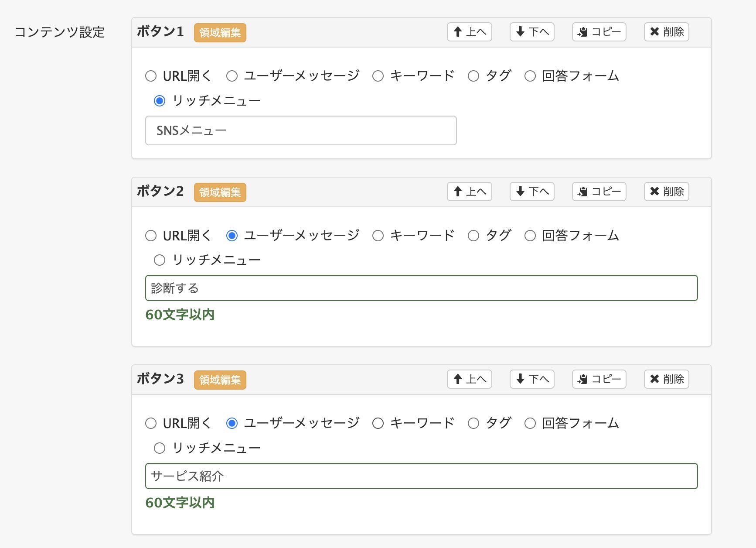756x548 pixels.
Task: Focus the 診断する message field
Action: tap(422, 288)
